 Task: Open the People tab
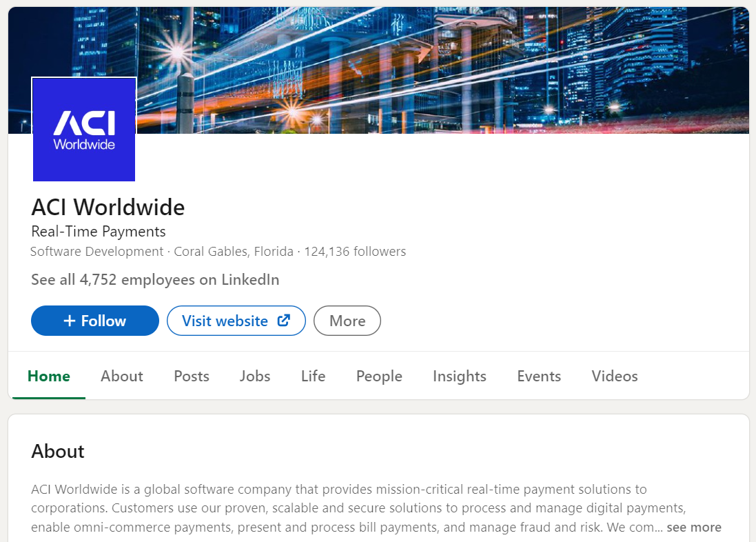[x=378, y=376]
